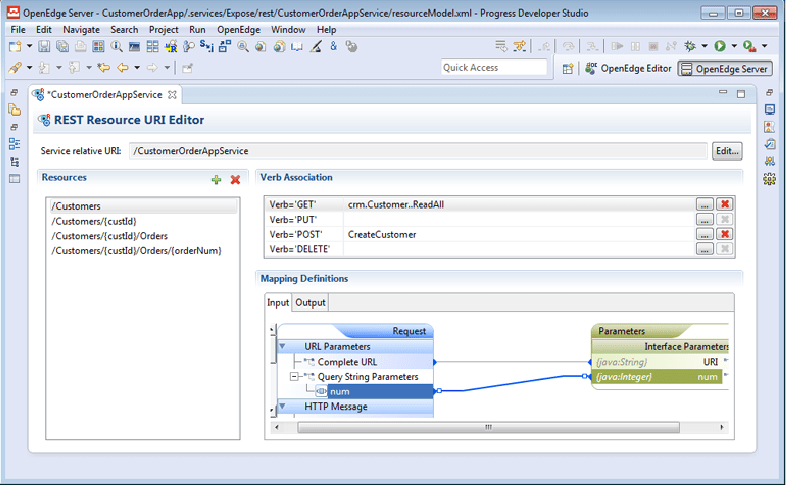786x485 pixels.
Task: Click the pen drawing toolbar icon
Action: pos(315,47)
